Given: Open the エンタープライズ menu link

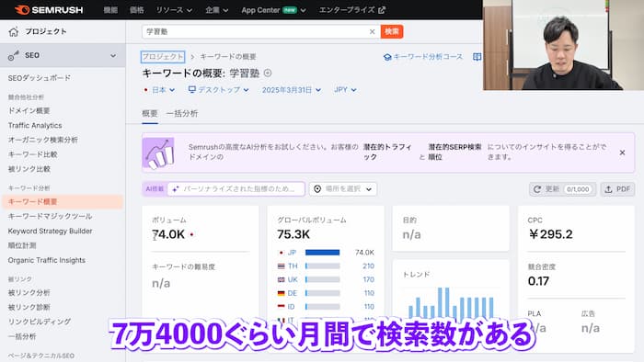Looking at the screenshot, I should [x=352, y=10].
